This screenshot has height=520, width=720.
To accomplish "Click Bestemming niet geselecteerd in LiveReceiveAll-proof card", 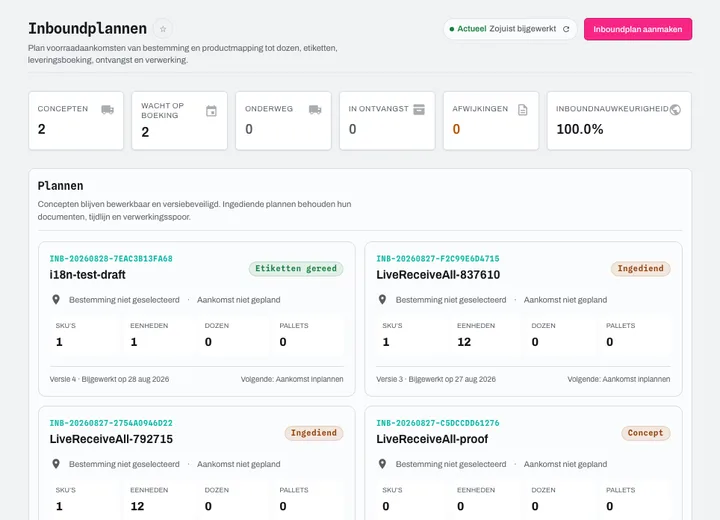I will click(x=451, y=464).
